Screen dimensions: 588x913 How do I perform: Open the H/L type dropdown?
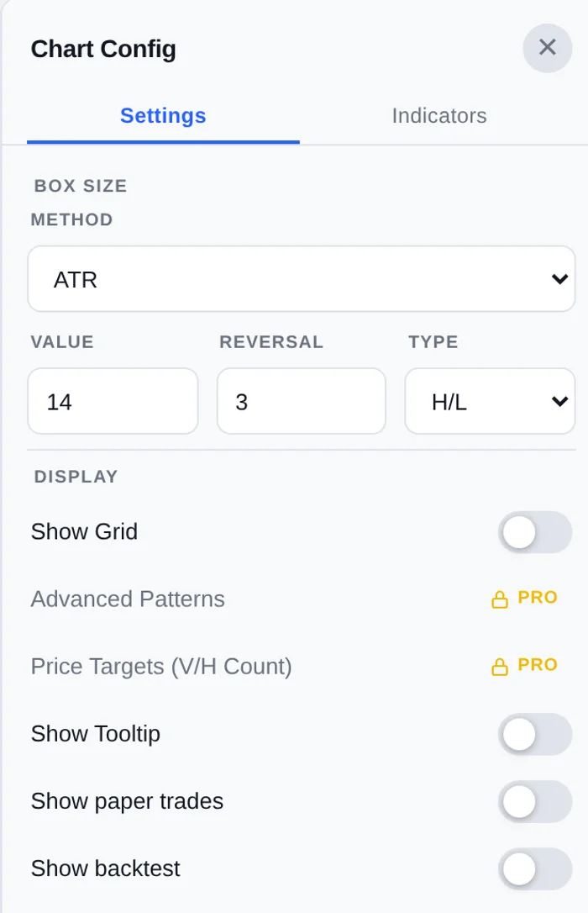(490, 401)
